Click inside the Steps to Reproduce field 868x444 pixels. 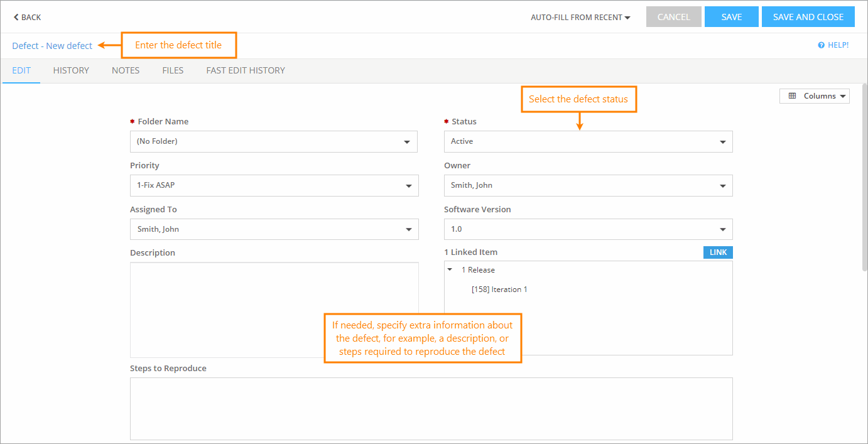(x=431, y=408)
